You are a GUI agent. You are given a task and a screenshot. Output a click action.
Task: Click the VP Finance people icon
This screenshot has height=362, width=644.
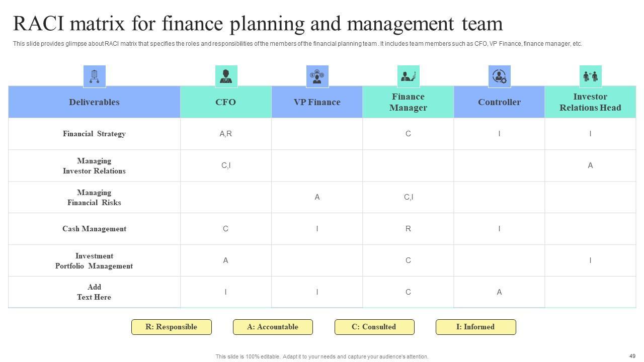[x=317, y=76]
